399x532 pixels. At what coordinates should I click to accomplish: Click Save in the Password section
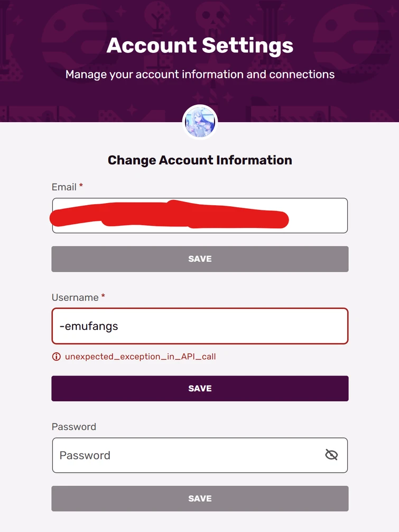coord(200,498)
